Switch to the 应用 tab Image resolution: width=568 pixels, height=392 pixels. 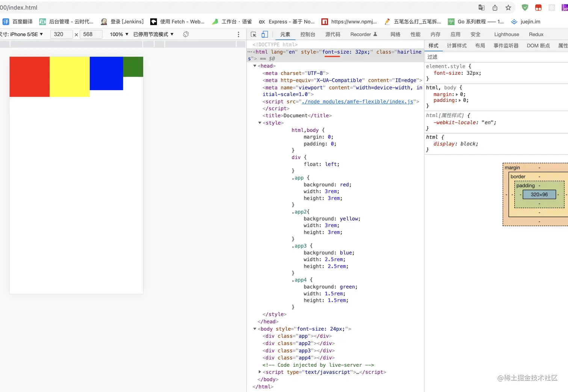point(455,34)
